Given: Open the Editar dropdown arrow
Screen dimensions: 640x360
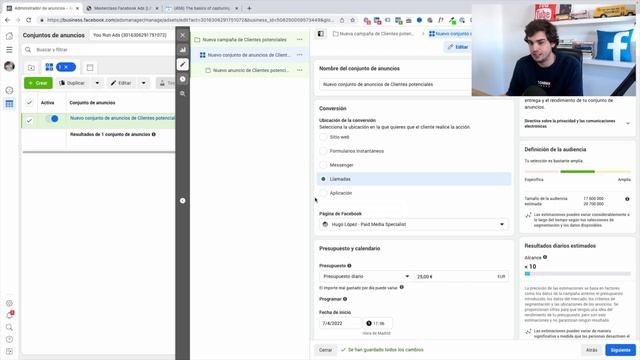Looking at the screenshot, I should point(144,83).
